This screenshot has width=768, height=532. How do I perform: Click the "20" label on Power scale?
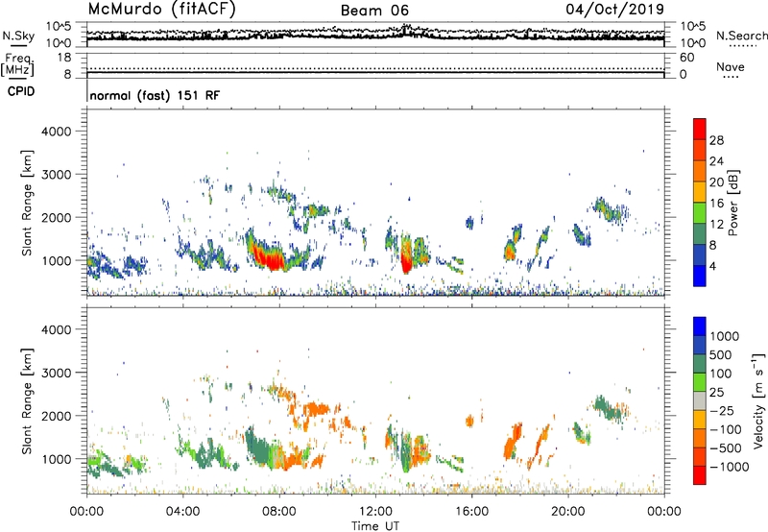[x=716, y=182]
